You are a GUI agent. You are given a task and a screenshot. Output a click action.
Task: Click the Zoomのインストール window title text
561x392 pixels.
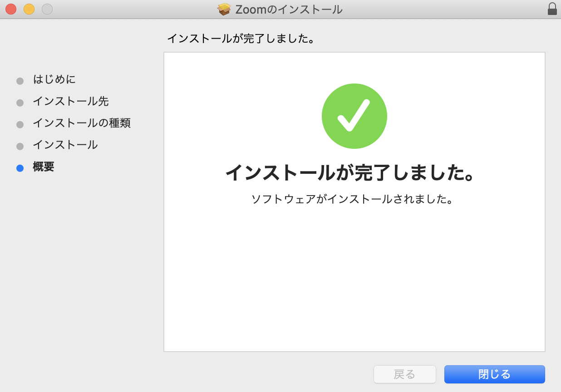click(x=289, y=9)
